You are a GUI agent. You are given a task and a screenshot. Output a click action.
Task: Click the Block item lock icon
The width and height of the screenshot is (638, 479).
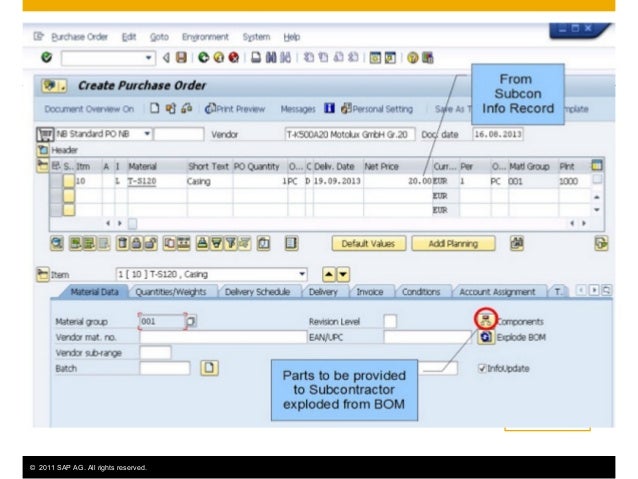click(136, 243)
